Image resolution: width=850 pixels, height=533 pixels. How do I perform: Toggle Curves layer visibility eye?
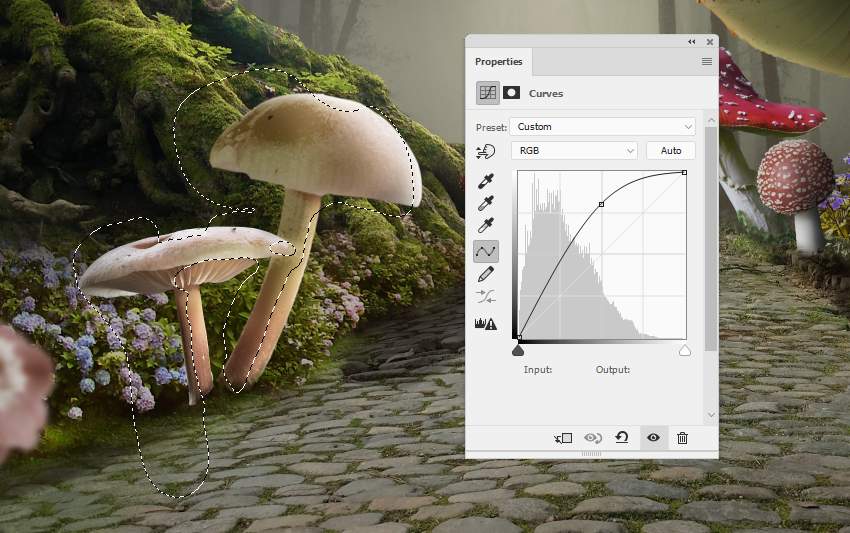(x=653, y=438)
